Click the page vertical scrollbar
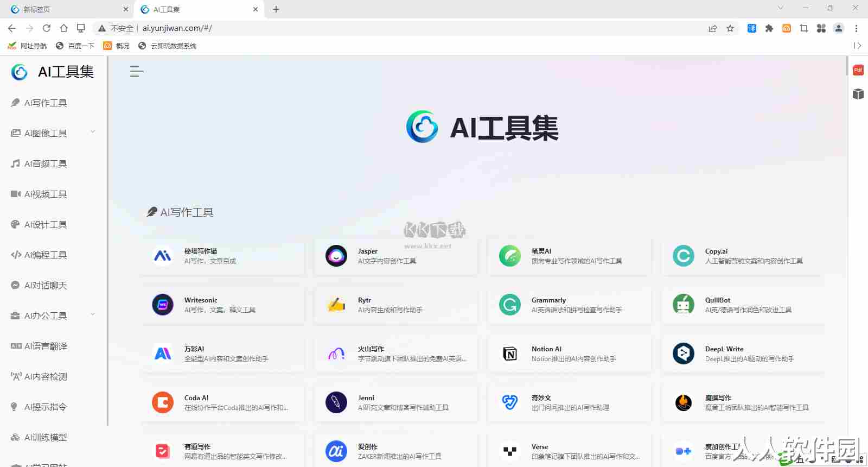The height and width of the screenshot is (467, 868). 847,66
